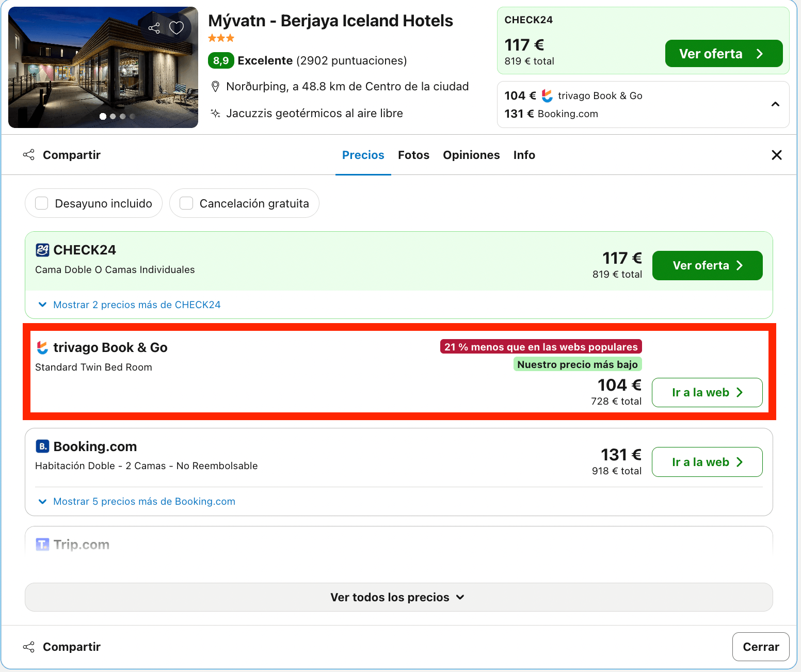Click '21 % menos que en las webs populares' badge
801x672 pixels.
coord(541,346)
